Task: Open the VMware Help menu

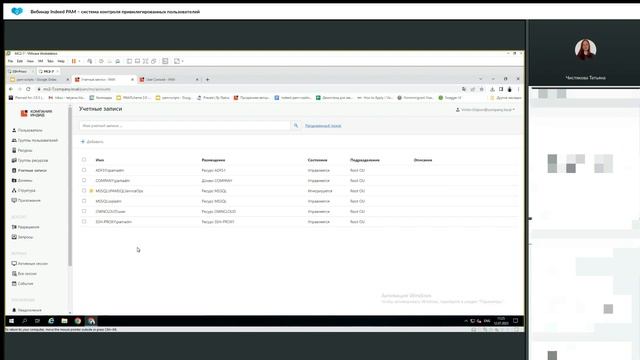Action: (61, 61)
